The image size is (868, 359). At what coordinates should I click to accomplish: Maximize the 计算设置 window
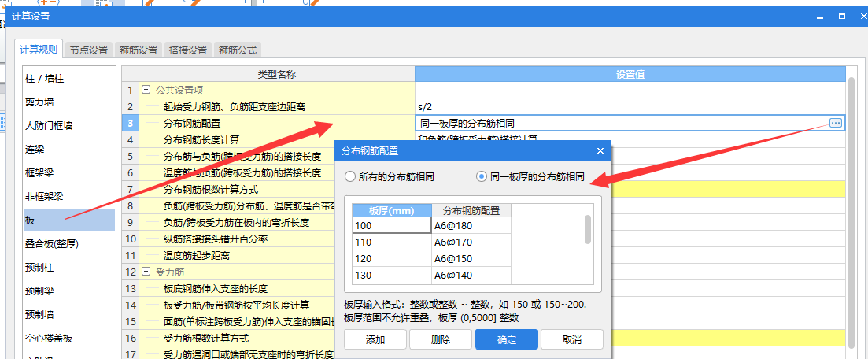click(x=842, y=17)
